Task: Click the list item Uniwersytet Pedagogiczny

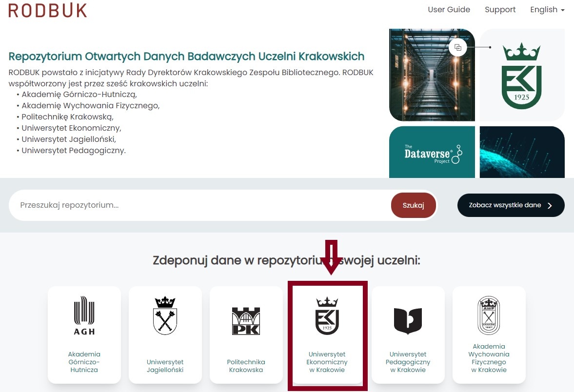Action: pyautogui.click(x=74, y=151)
